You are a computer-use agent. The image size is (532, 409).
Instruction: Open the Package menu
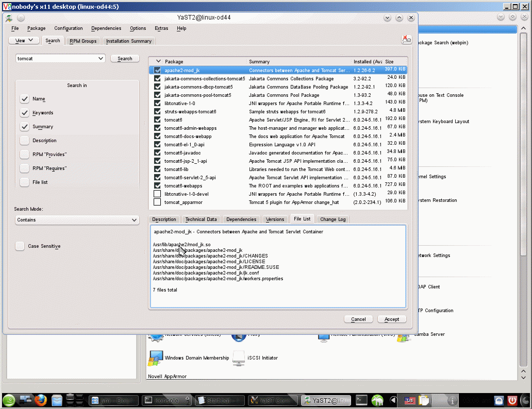[x=36, y=28]
